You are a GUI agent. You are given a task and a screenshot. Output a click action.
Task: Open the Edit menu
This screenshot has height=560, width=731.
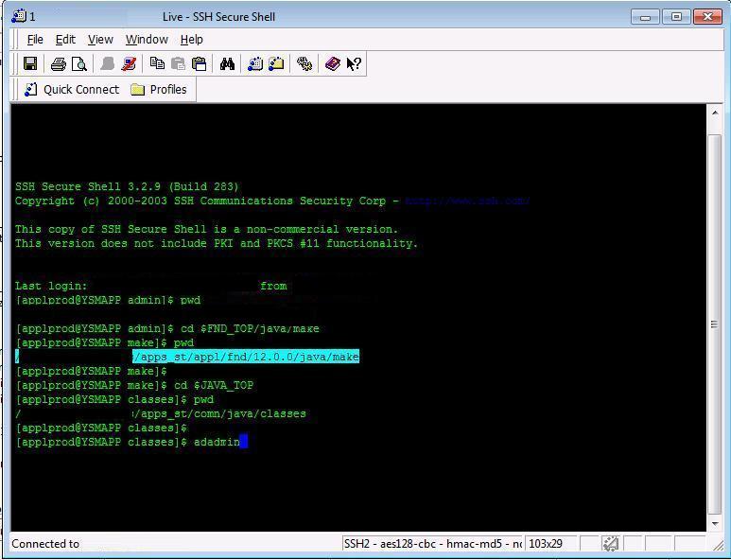coord(65,39)
